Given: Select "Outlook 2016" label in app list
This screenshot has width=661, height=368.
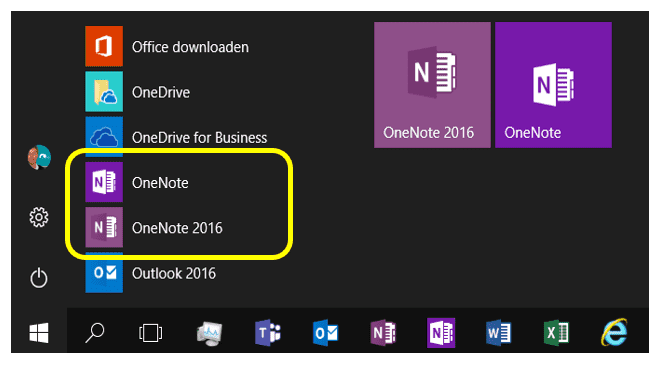Looking at the screenshot, I should 174,274.
